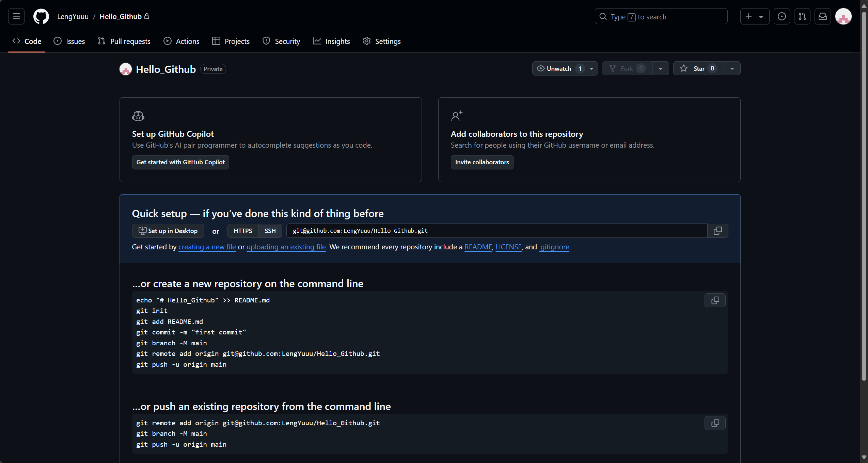Expand the Unwatch dropdown caret

tap(592, 68)
